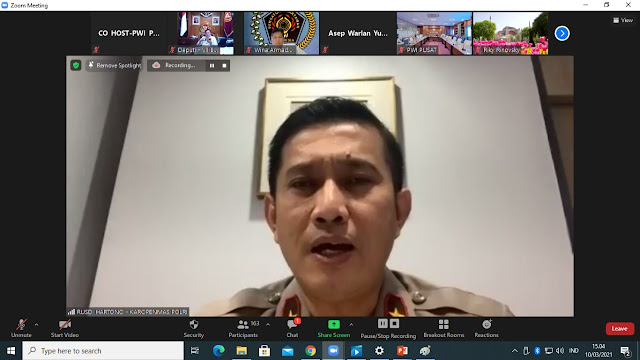Open Microsoft Store from taskbar

pyautogui.click(x=264, y=351)
